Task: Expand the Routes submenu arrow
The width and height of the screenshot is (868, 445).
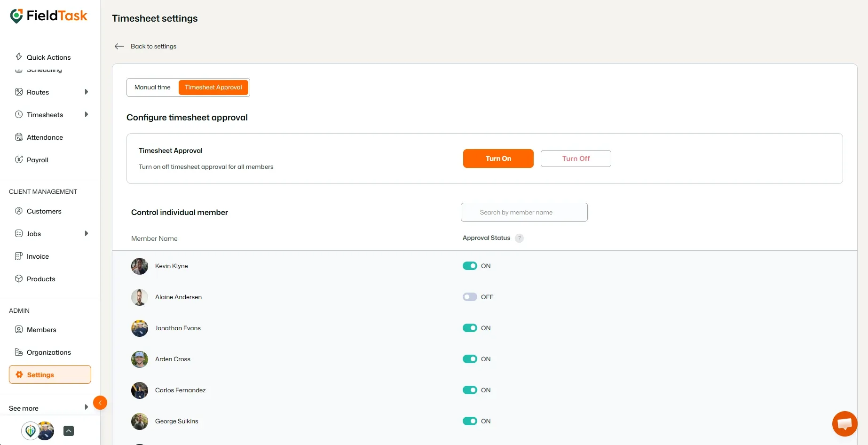Action: click(87, 92)
